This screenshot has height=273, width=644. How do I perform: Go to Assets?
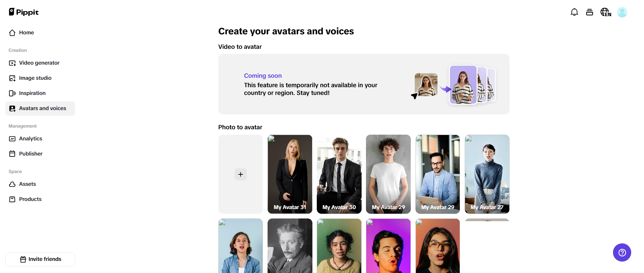(27, 184)
